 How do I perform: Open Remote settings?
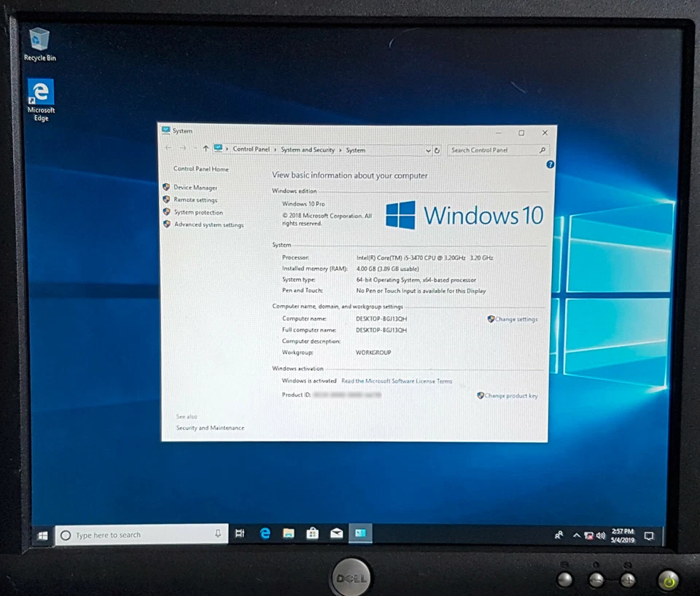(x=195, y=200)
